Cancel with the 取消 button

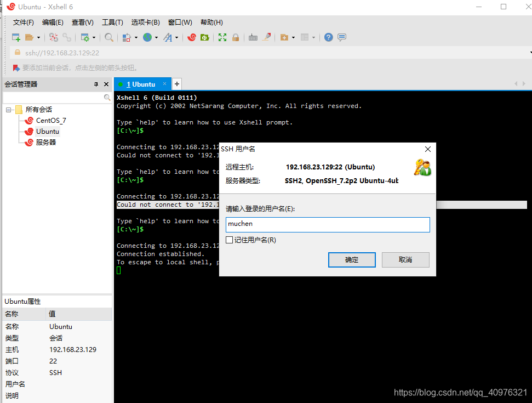(x=405, y=260)
